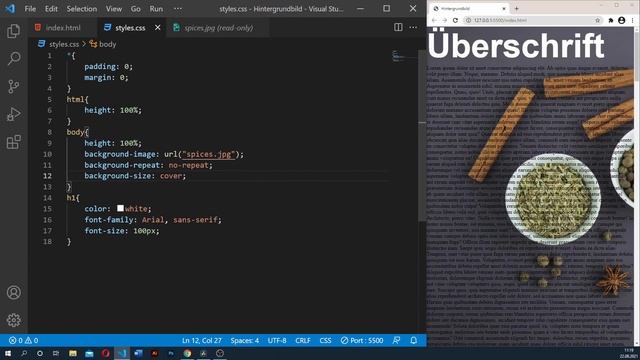Switch to the index.html tab
The image size is (640, 360).
click(63, 27)
